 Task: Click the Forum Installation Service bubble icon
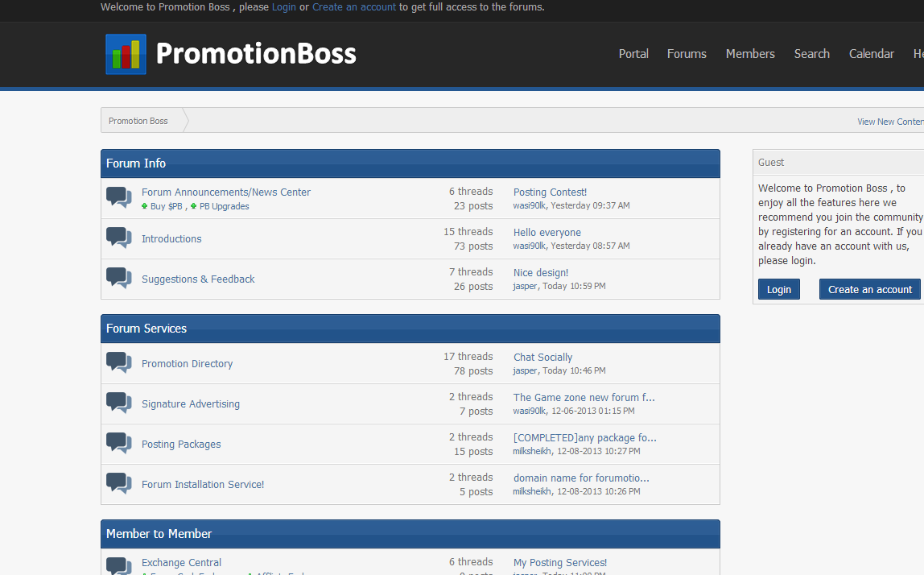(119, 484)
